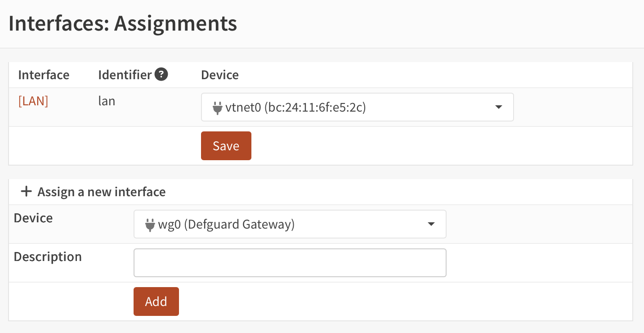644x333 pixels.
Task: Open the LAN device selection dropdown
Action: pos(357,107)
